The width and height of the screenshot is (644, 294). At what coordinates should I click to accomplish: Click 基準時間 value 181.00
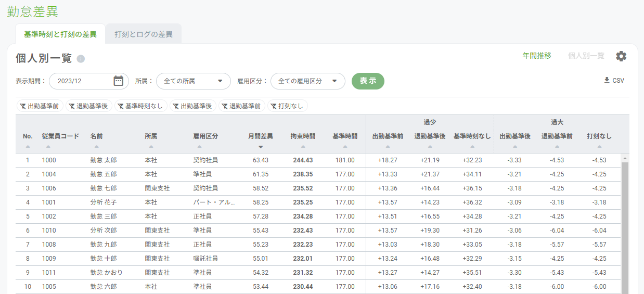click(345, 160)
